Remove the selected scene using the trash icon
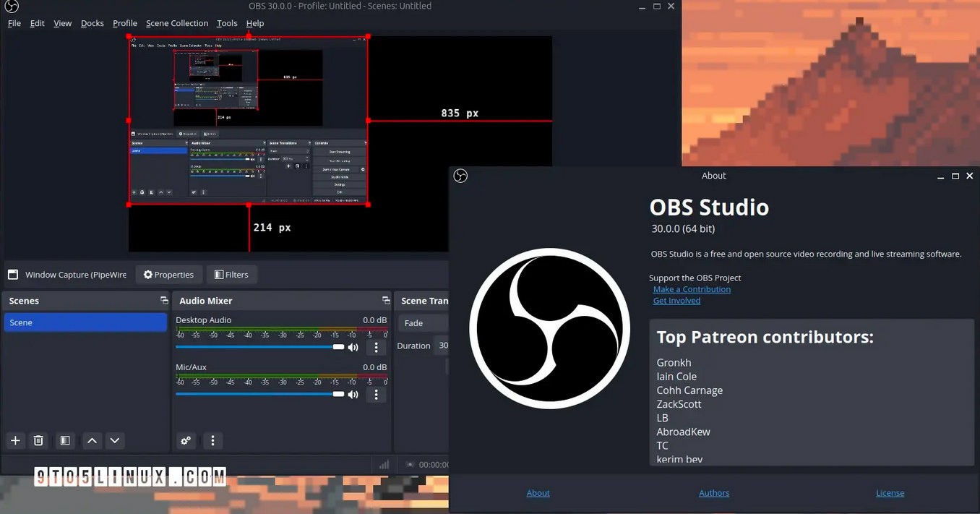Screen dimensions: 980x514 [x=39, y=440]
